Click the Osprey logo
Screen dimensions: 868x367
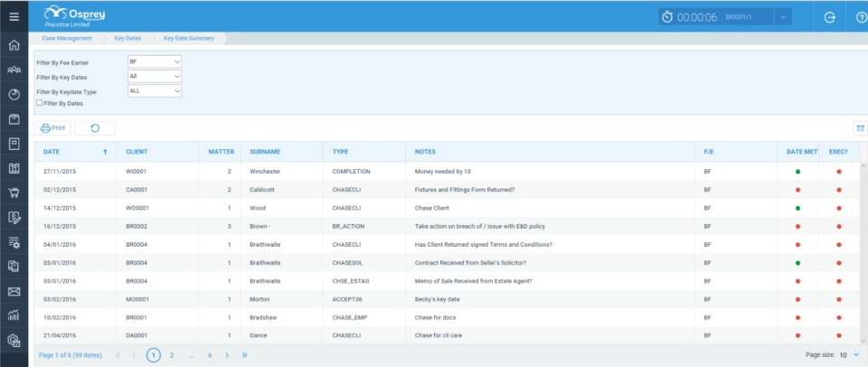tap(74, 16)
